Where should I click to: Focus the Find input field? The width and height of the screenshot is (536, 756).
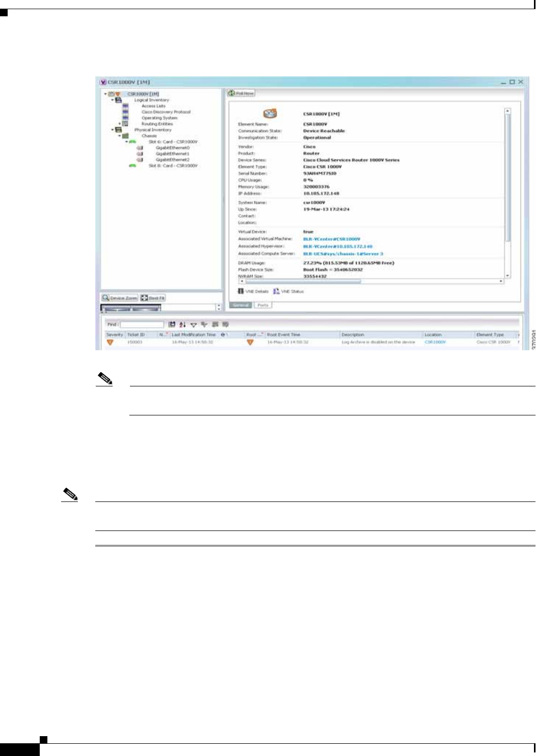point(142,324)
